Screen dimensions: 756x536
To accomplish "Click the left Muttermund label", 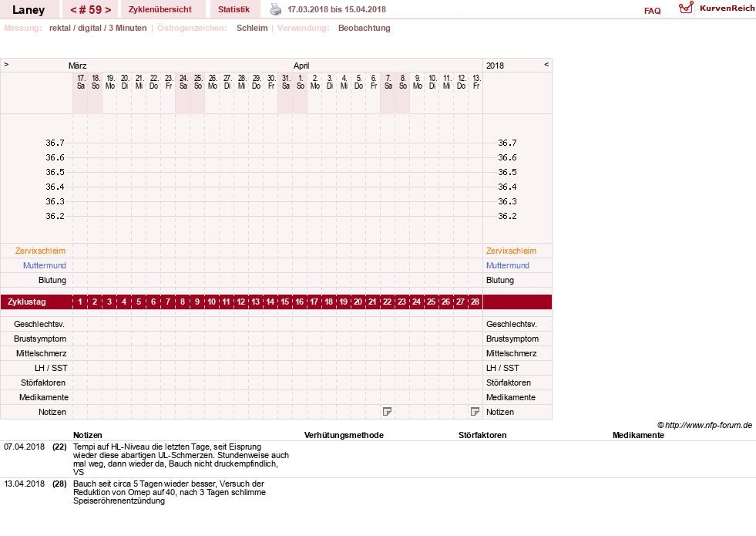I will point(45,265).
